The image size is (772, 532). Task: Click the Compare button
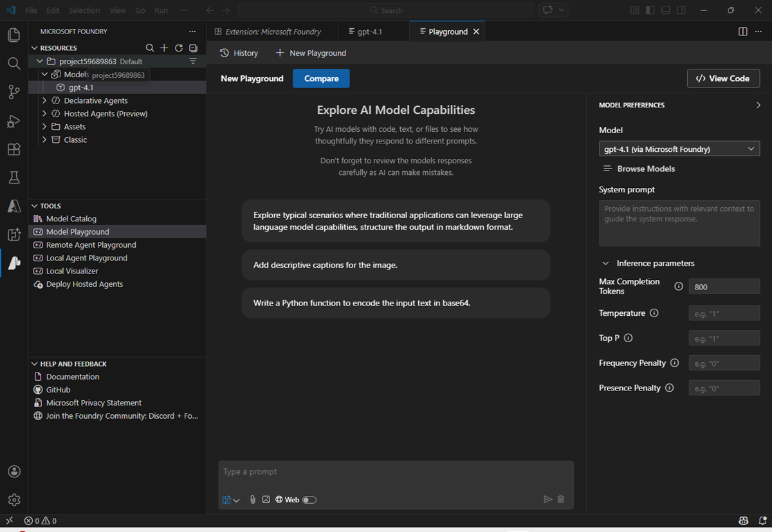[x=321, y=78]
